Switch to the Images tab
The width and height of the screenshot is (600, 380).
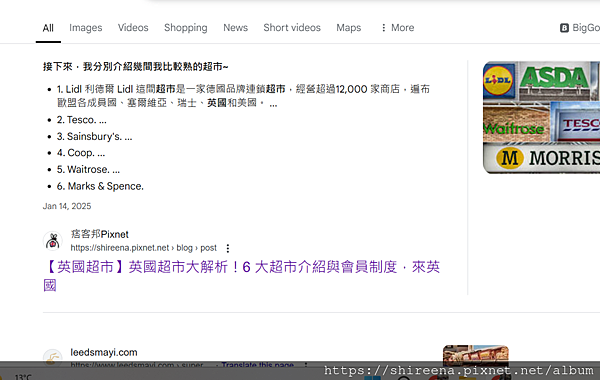[86, 28]
